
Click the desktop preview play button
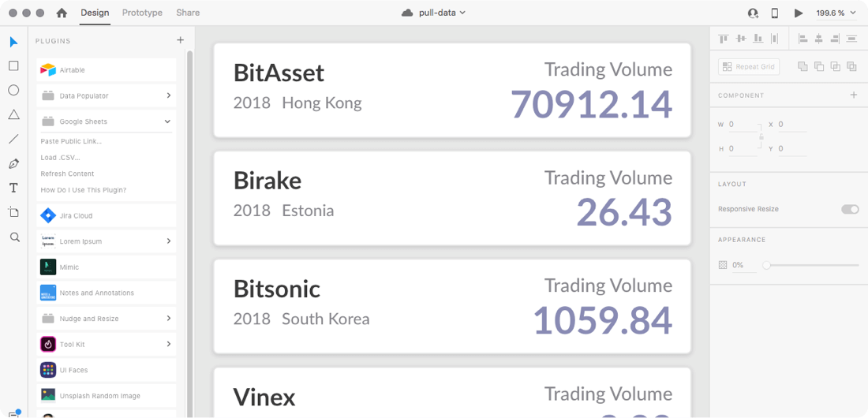799,13
